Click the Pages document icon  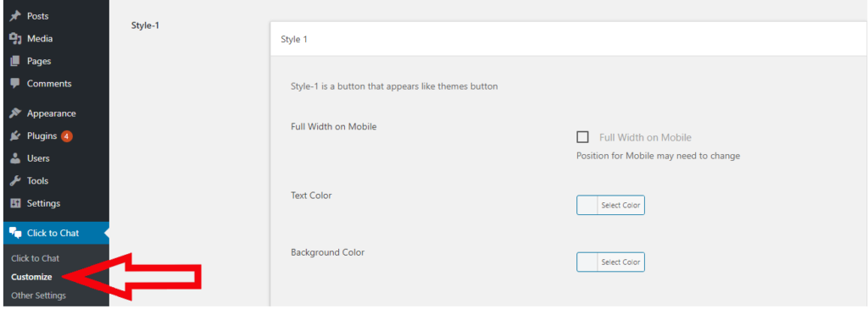point(15,61)
